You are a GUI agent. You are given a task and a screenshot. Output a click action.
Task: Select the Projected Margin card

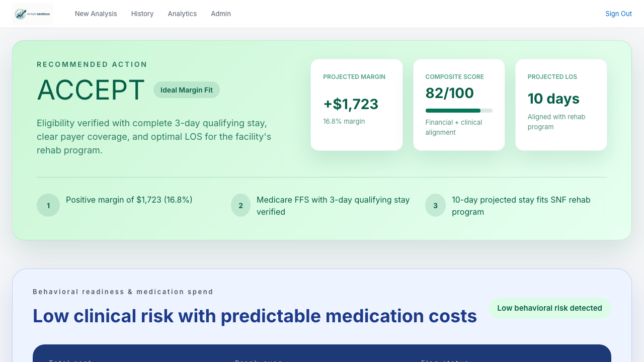(x=356, y=105)
